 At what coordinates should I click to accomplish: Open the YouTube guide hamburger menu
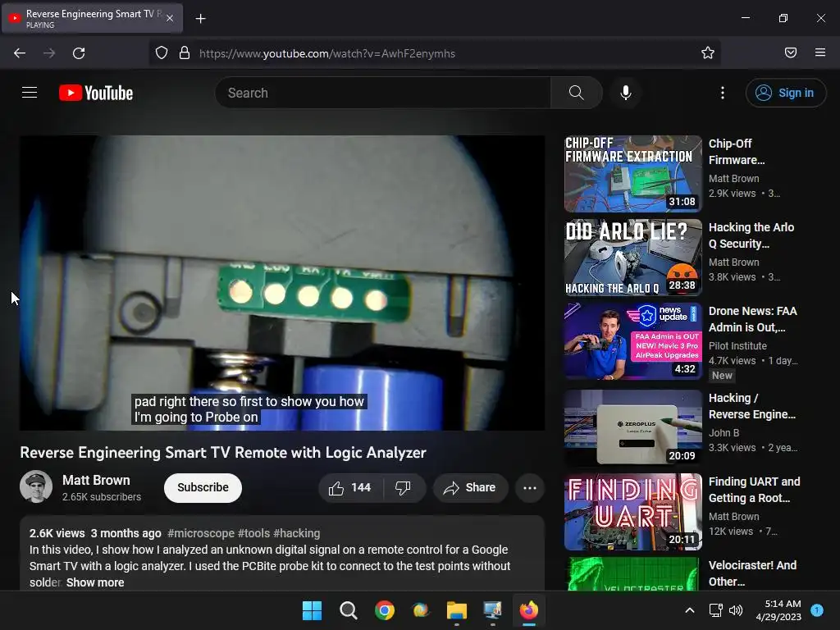pos(30,93)
